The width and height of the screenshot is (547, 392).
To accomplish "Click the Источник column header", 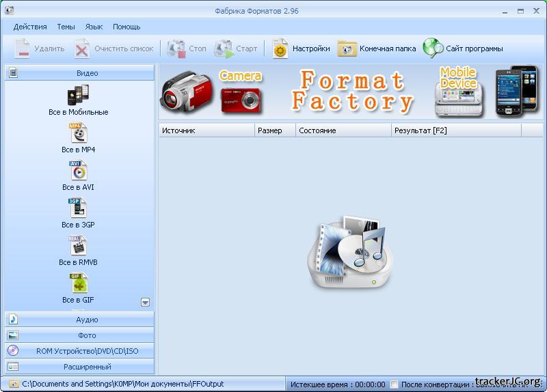I will coord(206,130).
